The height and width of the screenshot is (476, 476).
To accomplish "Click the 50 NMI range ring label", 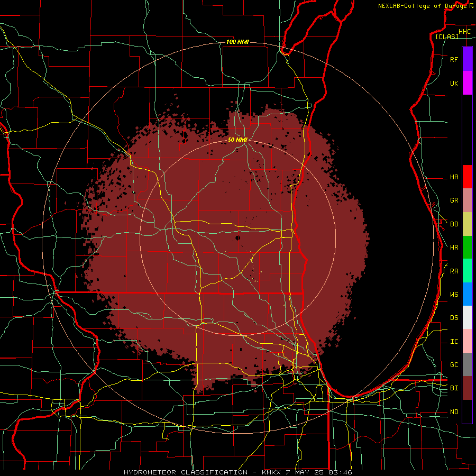I will click(x=237, y=140).
